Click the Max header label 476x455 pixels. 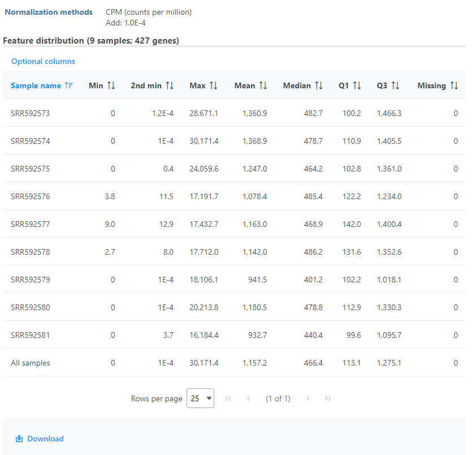tap(198, 85)
